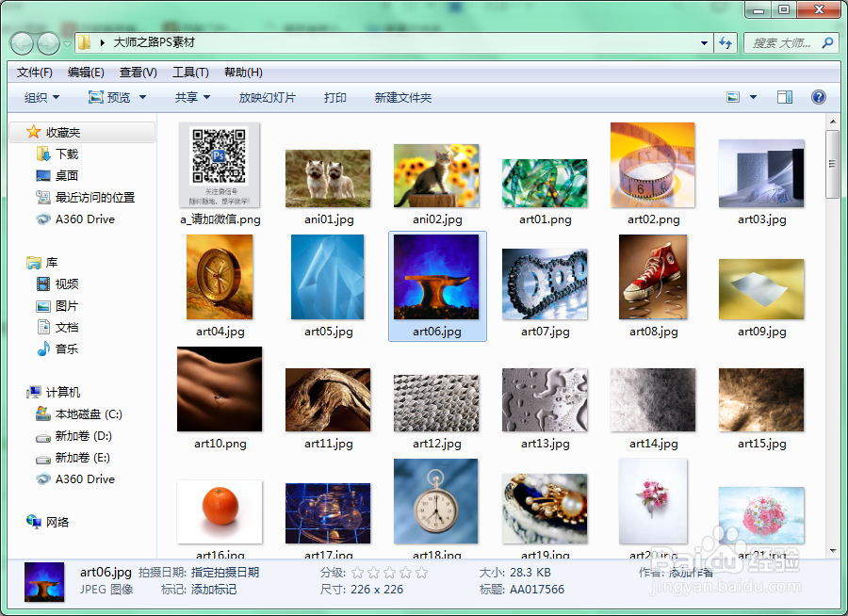848x616 pixels.
Task: Select art02.png film strip thumbnail
Action: (653, 165)
